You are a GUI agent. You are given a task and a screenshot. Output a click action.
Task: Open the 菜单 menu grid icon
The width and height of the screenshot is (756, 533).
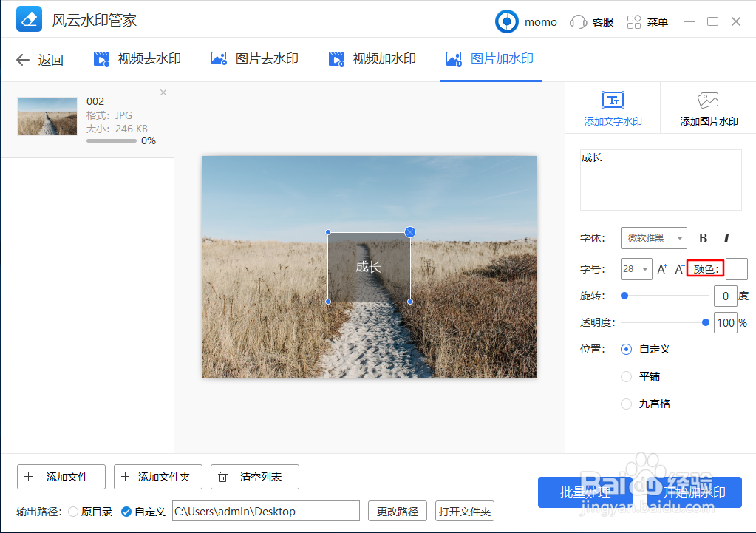(x=633, y=22)
